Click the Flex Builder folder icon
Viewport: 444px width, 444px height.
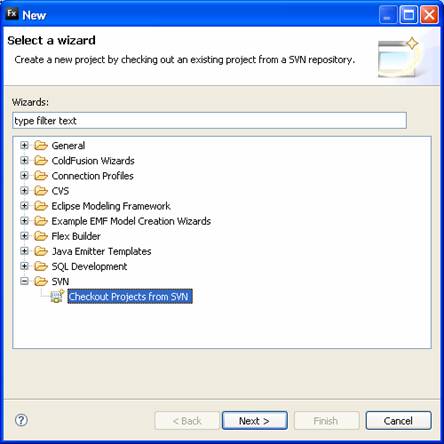click(41, 236)
